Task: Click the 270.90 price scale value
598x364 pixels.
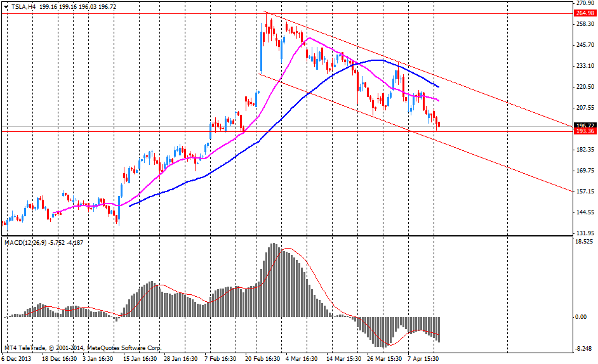Action: click(x=585, y=3)
